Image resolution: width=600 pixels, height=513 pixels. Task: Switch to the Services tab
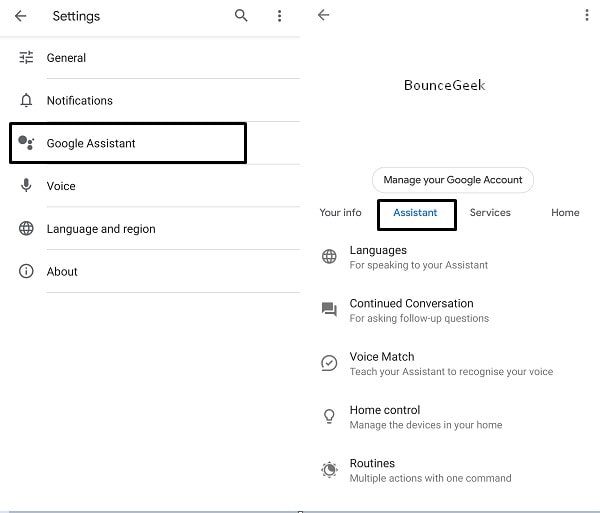(x=490, y=212)
